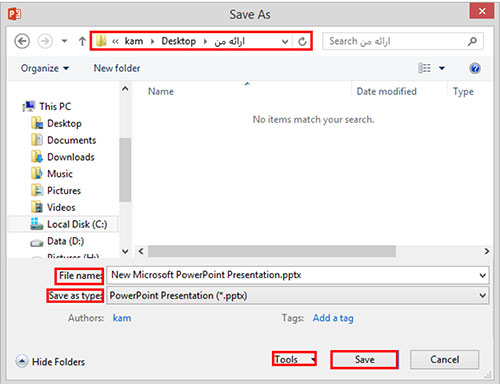The height and width of the screenshot is (384, 500).
Task: Open the Save as type combo box
Action: [x=298, y=295]
